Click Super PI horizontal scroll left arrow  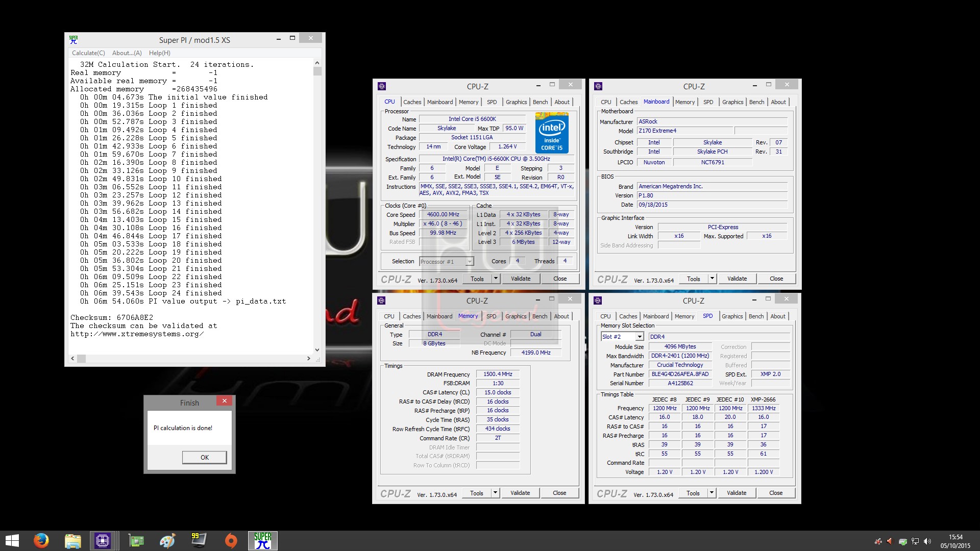tap(72, 359)
